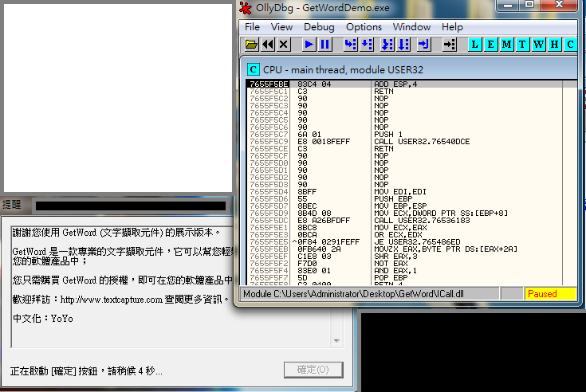Open the Help menu
The height and width of the screenshot is (392, 586).
[452, 27]
